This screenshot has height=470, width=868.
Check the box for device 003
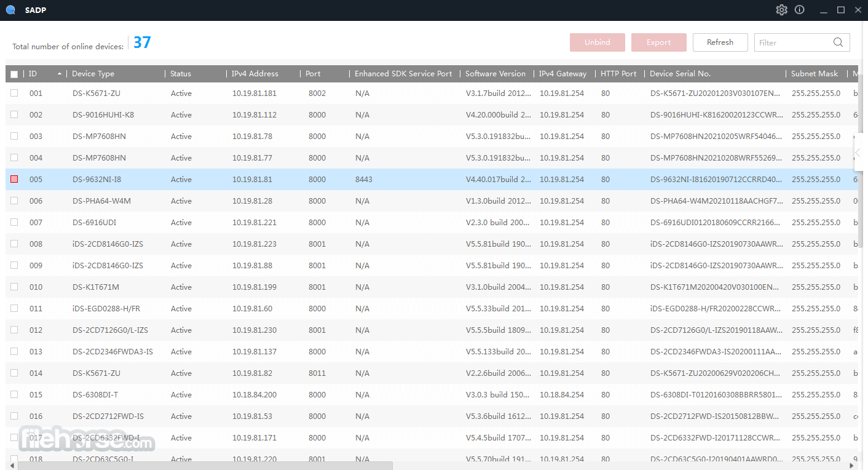pos(14,136)
